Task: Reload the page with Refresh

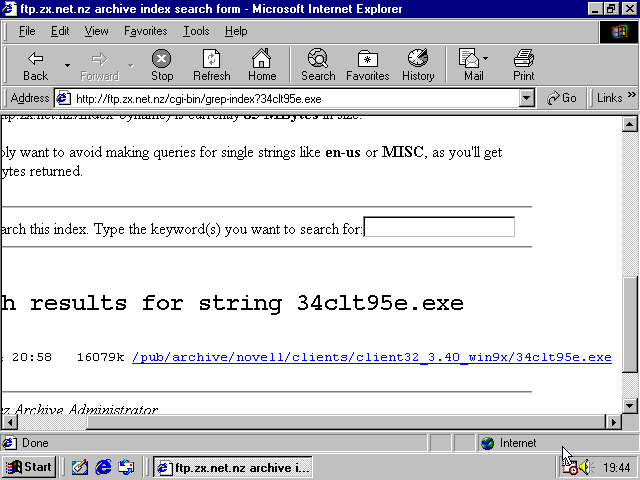Action: [x=211, y=65]
